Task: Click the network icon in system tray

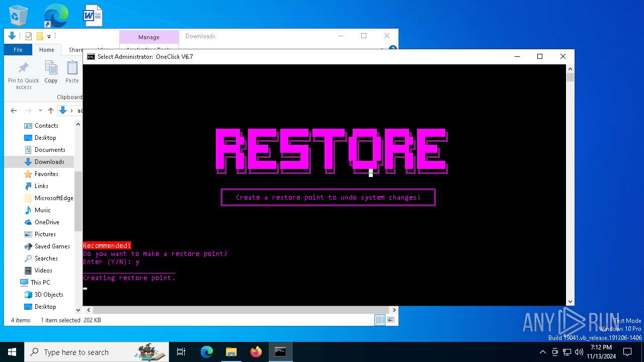Action: pos(567,352)
